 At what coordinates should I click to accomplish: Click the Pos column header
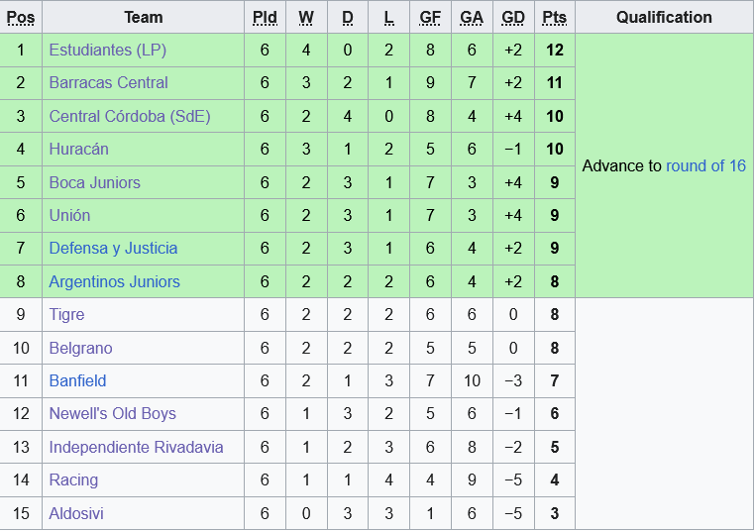[x=20, y=17]
